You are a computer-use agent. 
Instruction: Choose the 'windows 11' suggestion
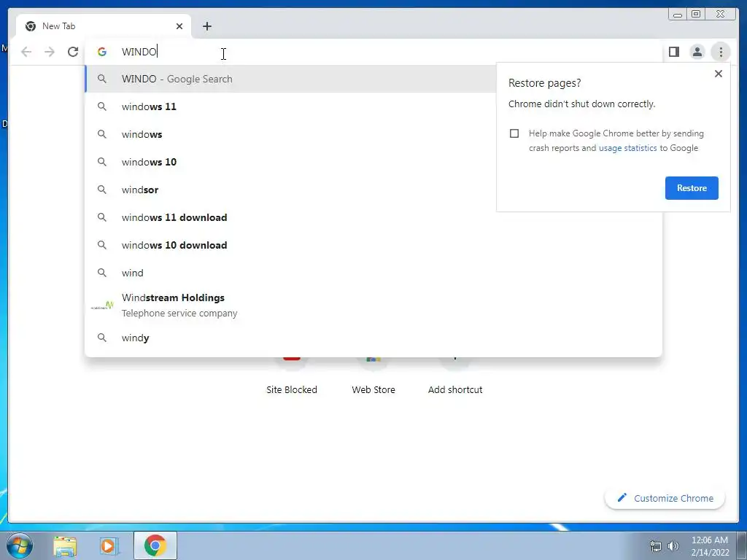(290, 106)
